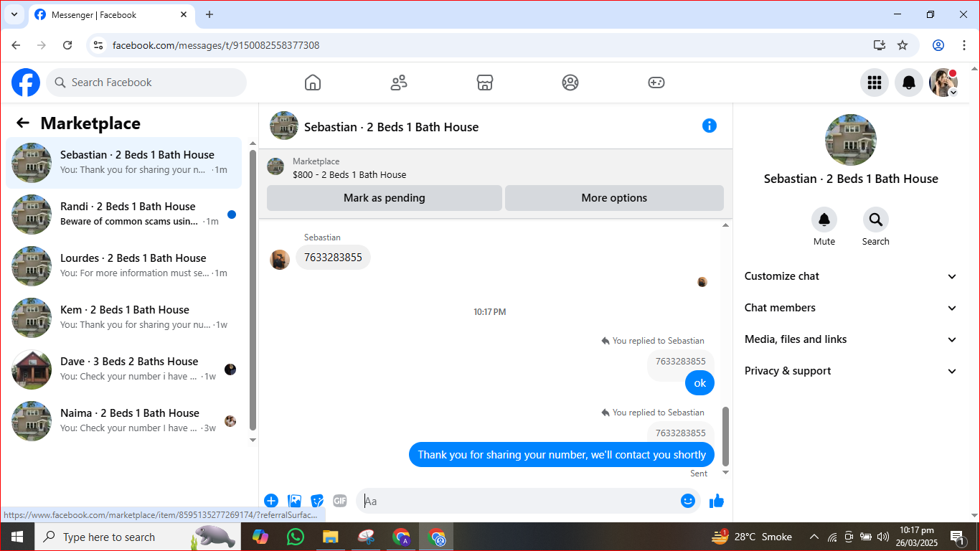Reload the page in Chrome

pos(67,45)
